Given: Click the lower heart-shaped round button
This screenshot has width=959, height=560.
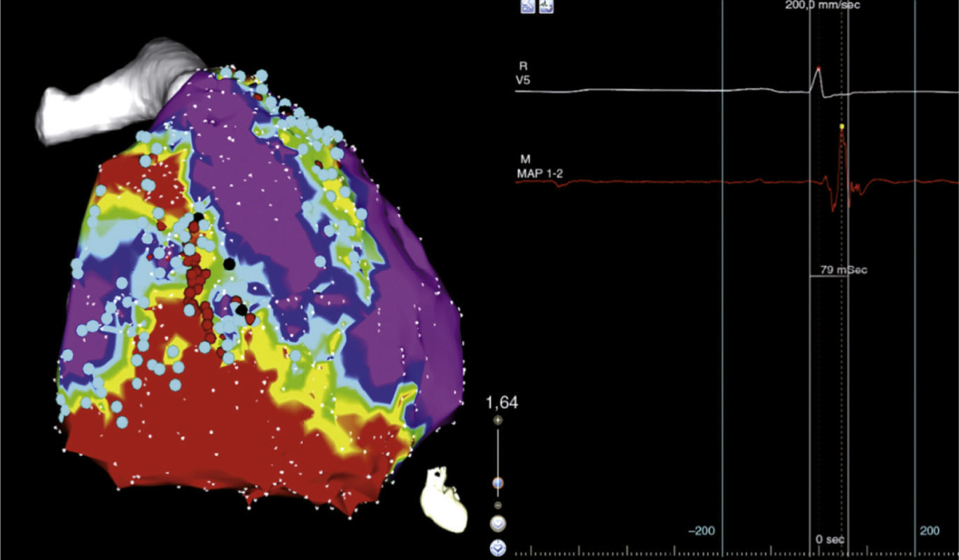Looking at the screenshot, I should pyautogui.click(x=498, y=548).
